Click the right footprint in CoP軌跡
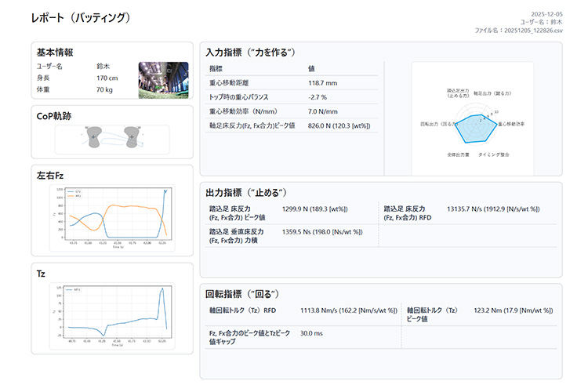The height and width of the screenshot is (392, 588). 131,139
